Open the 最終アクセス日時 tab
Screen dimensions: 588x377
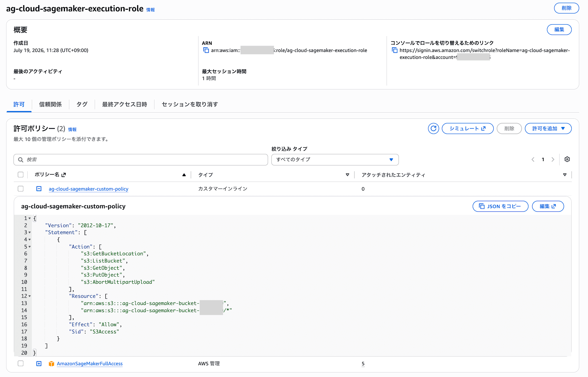[125, 104]
